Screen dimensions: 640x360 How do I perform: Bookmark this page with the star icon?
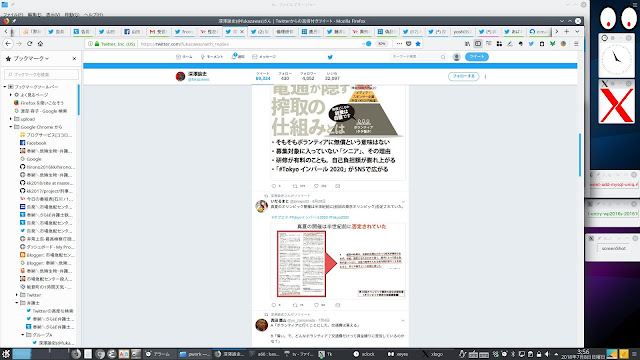coord(418,44)
